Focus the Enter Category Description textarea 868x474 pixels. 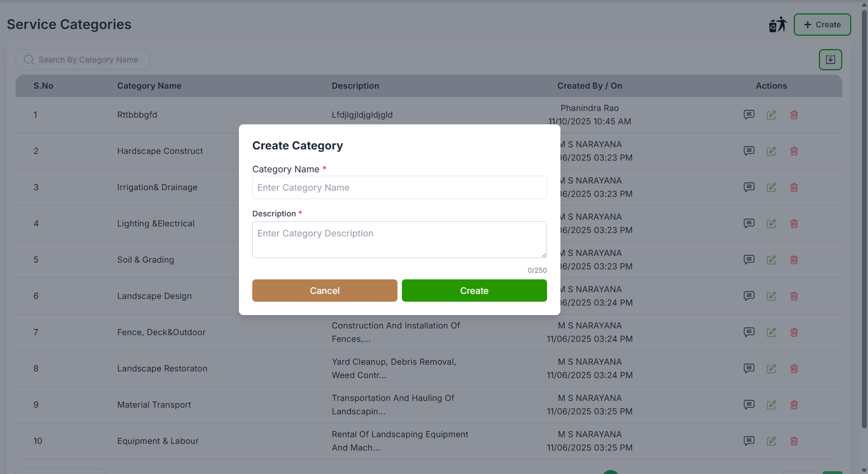(400, 240)
